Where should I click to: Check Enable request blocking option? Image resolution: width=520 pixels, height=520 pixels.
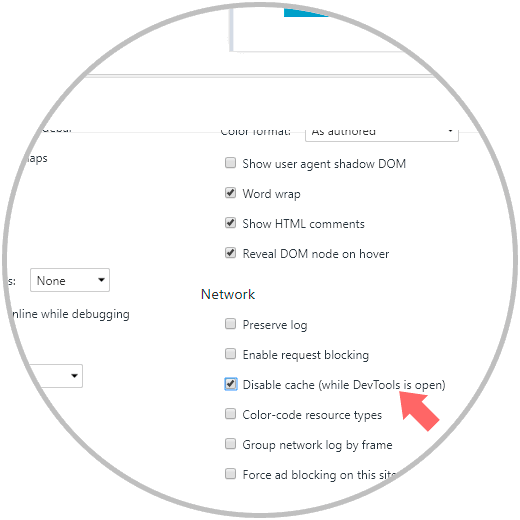[230, 354]
